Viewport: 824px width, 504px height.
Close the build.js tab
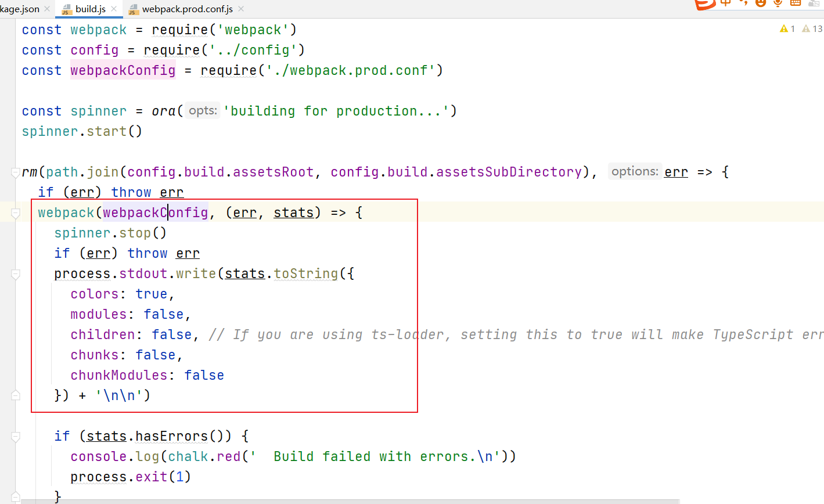114,9
